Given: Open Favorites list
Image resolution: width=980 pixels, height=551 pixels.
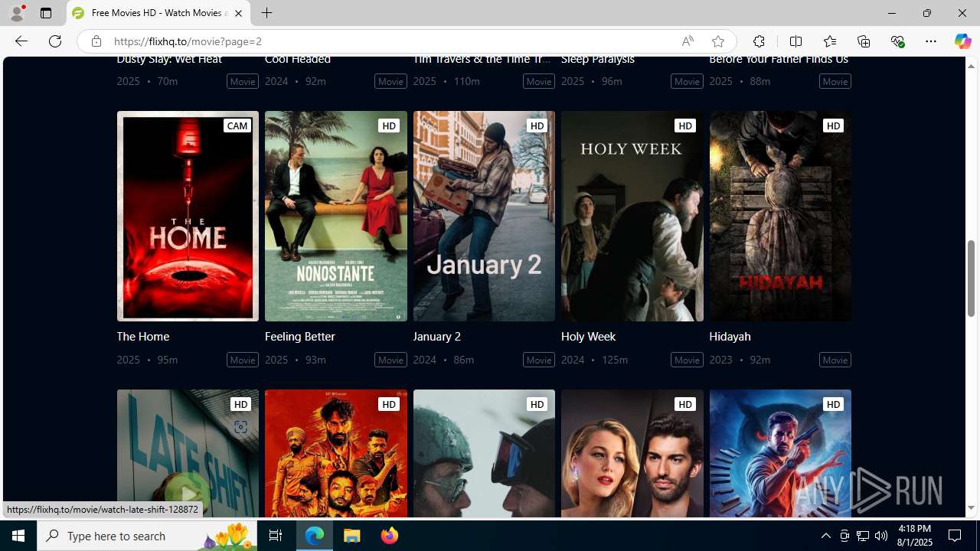Looking at the screenshot, I should (829, 41).
